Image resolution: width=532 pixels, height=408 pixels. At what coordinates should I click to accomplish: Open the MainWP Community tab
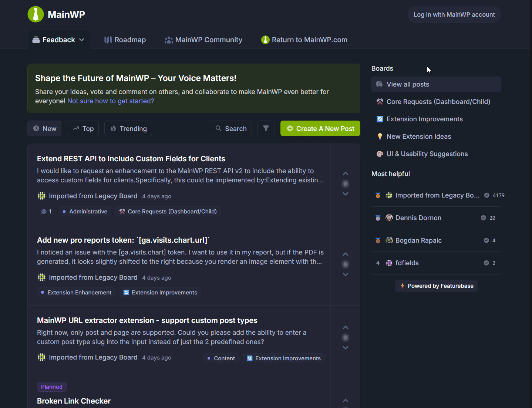point(203,40)
